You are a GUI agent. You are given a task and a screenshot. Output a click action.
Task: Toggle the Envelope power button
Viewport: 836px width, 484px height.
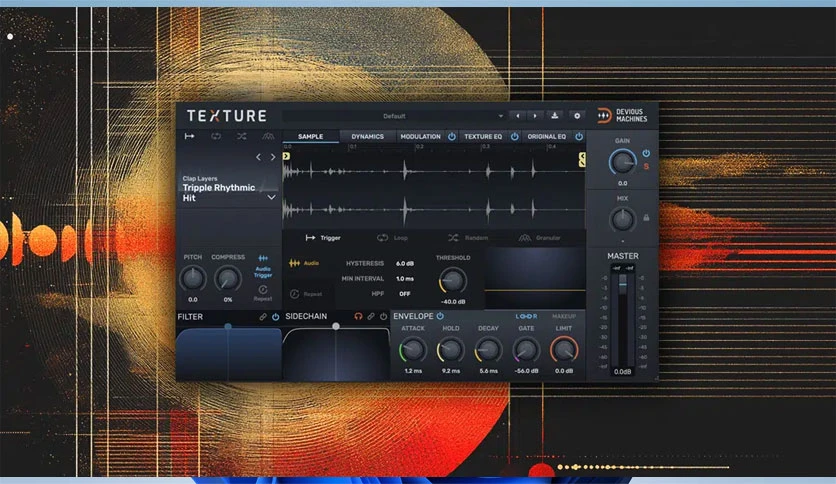coord(440,316)
